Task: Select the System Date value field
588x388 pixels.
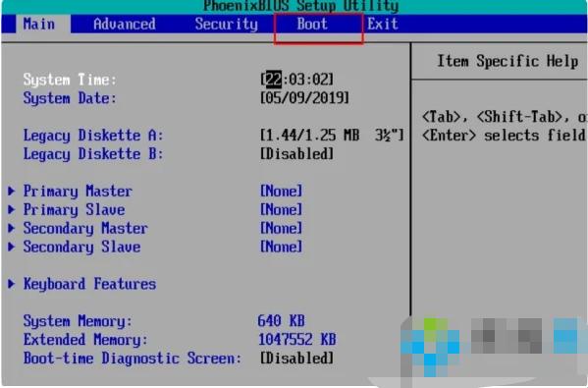Action: 304,98
